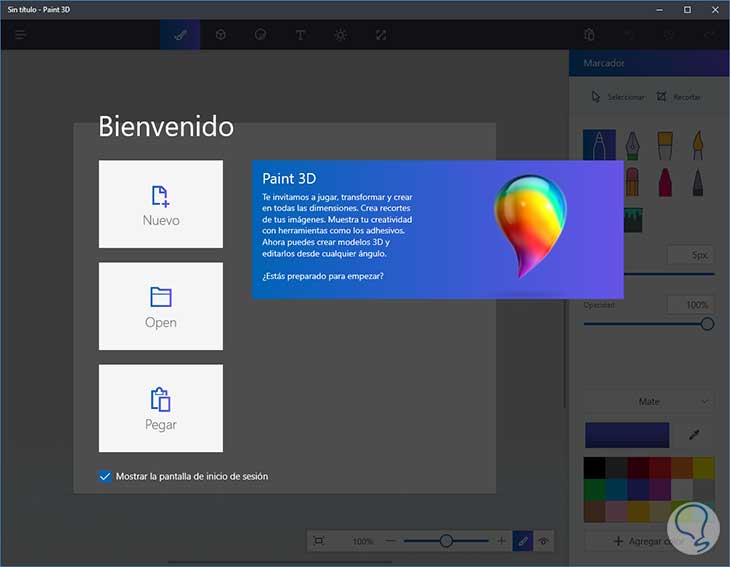Open the Canvas resize tool
730x567 pixels.
pos(381,35)
